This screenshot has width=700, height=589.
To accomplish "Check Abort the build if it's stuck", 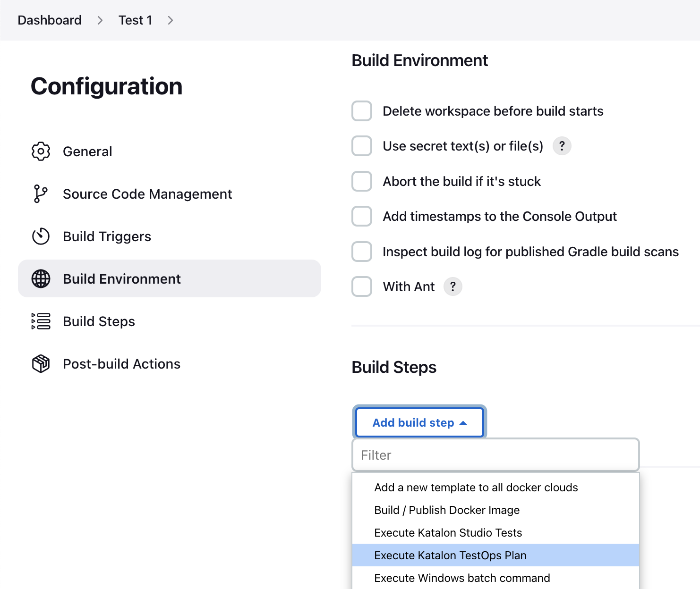I will [x=361, y=181].
